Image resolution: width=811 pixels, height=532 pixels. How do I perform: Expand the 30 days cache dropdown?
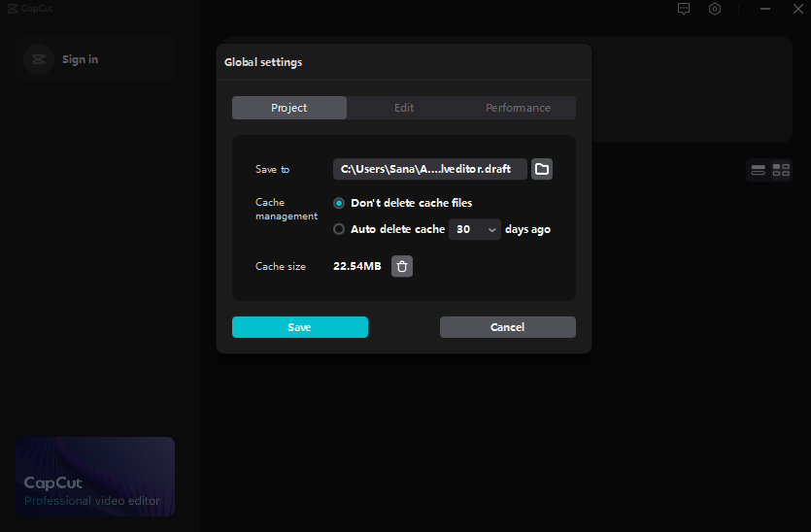(x=475, y=230)
